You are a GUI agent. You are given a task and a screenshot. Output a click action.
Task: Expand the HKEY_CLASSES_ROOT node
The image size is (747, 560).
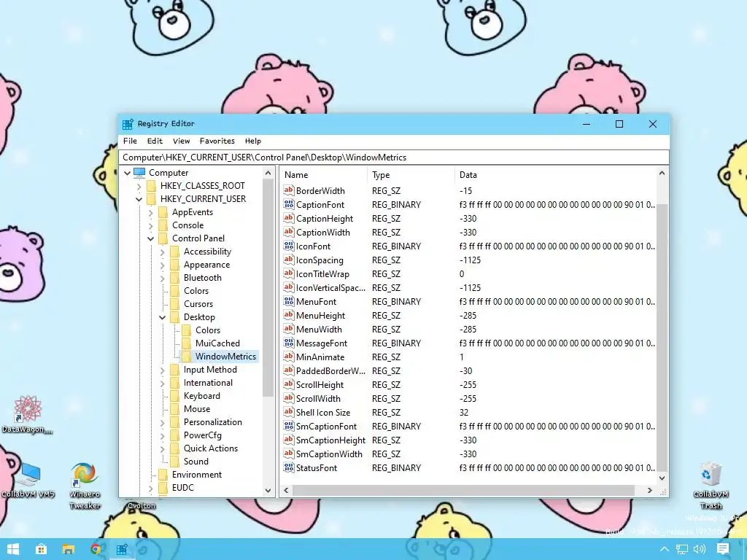pos(139,186)
